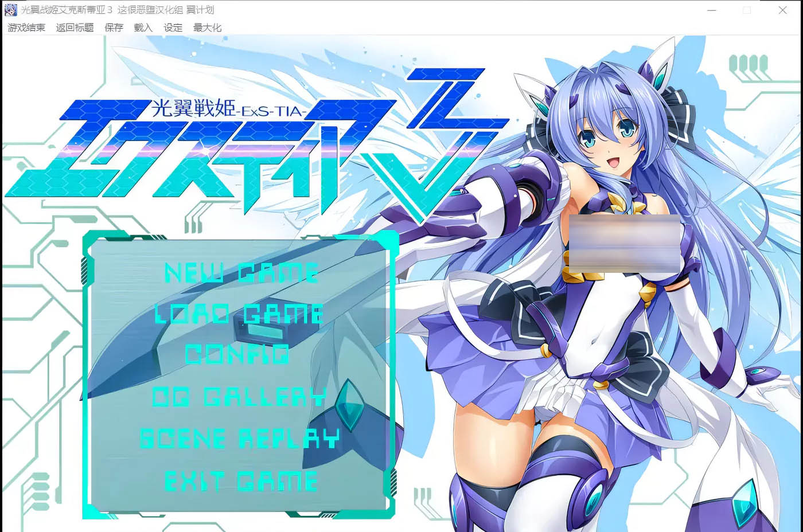Open the CONFIG option

[x=237, y=355]
